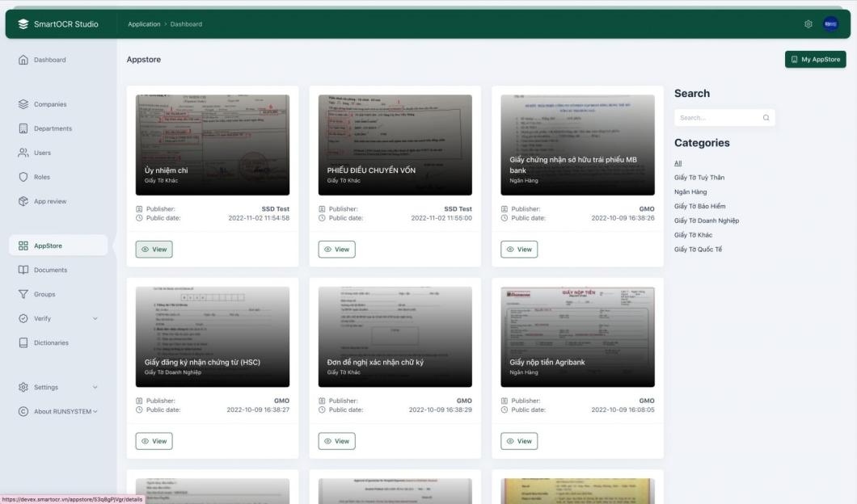Click the Search input field
Screen dimensions: 857x504
coord(716,118)
